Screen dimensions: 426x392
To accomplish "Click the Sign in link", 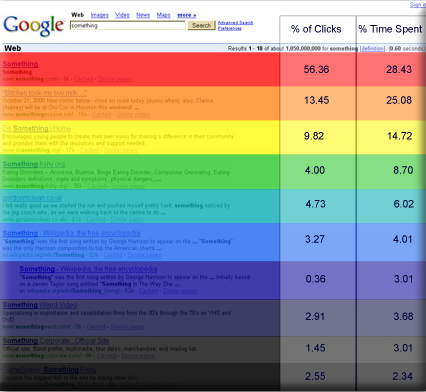I will 417,5.
